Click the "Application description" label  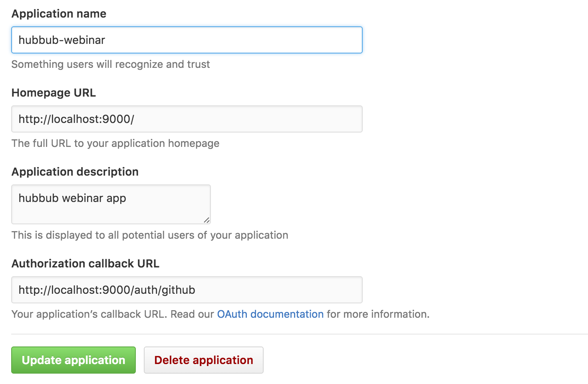[x=75, y=172]
